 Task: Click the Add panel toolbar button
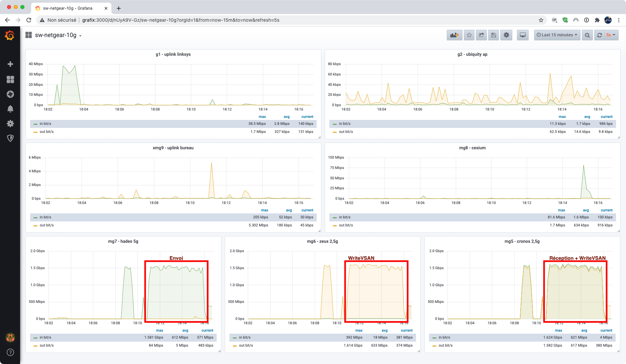coord(454,35)
